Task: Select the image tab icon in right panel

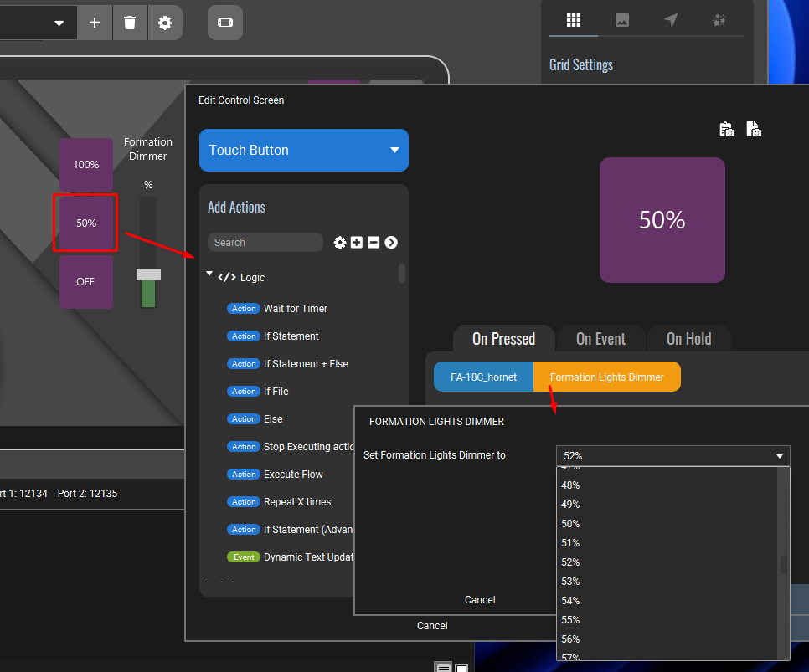Action: tap(621, 21)
